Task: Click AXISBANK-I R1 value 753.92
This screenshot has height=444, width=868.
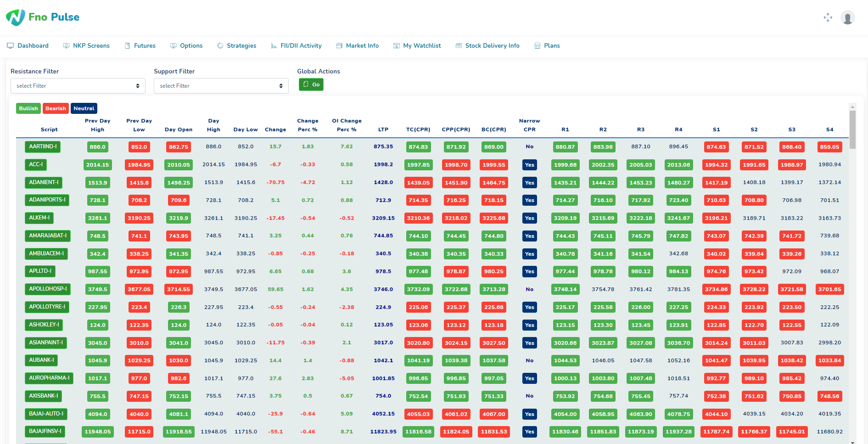Action: coord(565,396)
